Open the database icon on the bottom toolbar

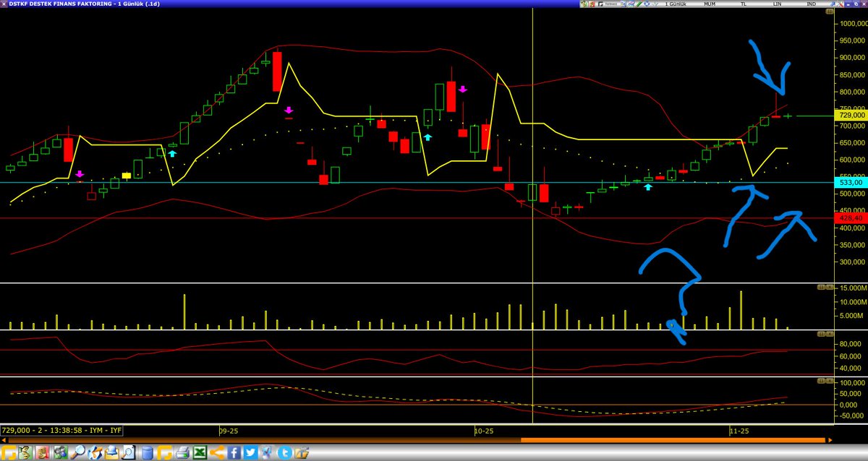[147, 454]
